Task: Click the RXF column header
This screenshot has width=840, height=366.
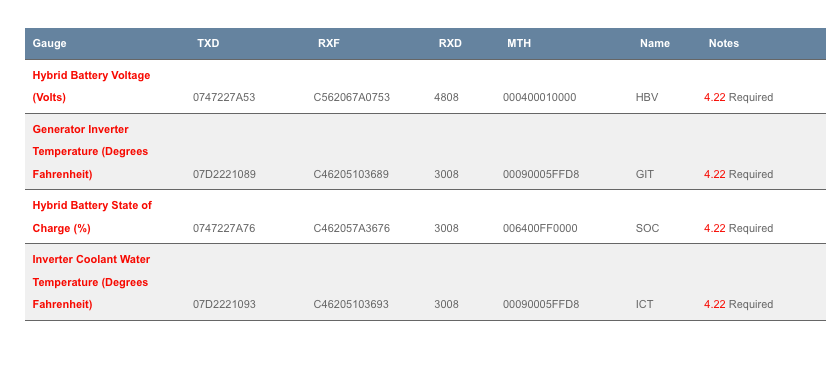Action: pos(329,43)
